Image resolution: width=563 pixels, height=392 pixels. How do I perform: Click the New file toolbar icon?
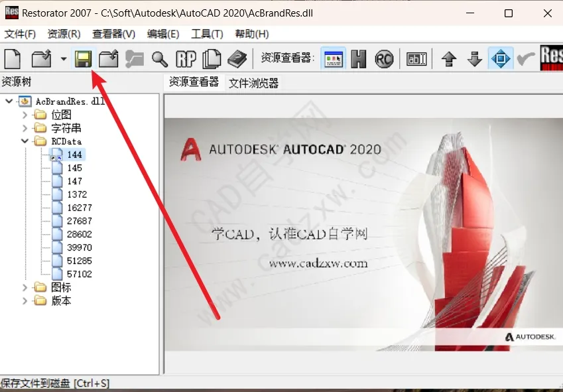(13, 58)
